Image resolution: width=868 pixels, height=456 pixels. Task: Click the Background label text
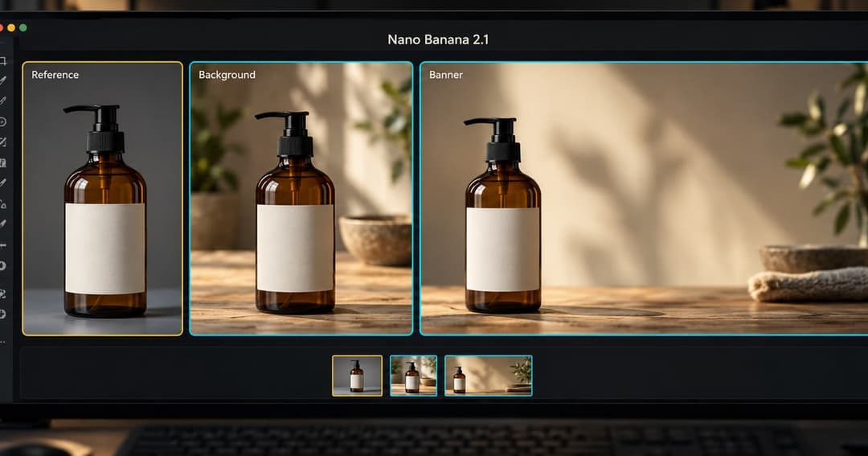click(227, 75)
